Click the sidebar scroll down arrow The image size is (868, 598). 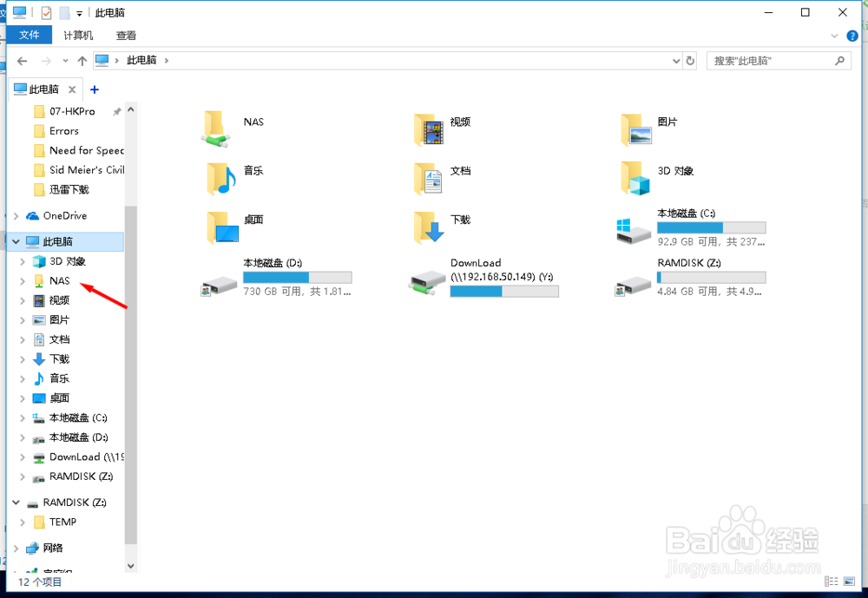pos(131,566)
